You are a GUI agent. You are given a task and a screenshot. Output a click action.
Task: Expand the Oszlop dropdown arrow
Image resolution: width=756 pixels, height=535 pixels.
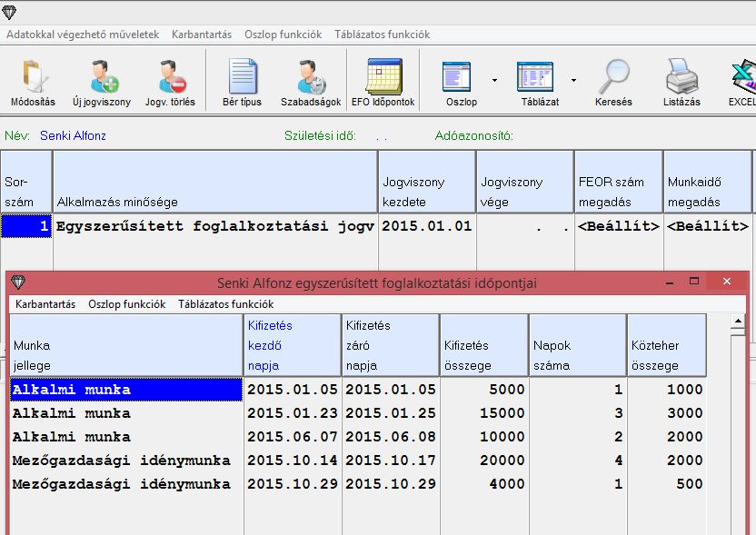pyautogui.click(x=494, y=80)
